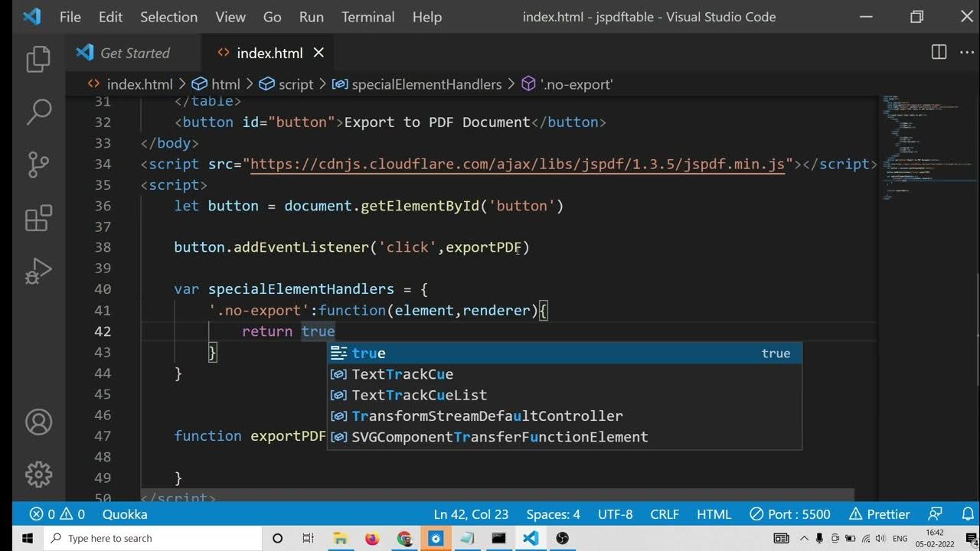
Task: Open the Extensions view
Action: (x=38, y=218)
